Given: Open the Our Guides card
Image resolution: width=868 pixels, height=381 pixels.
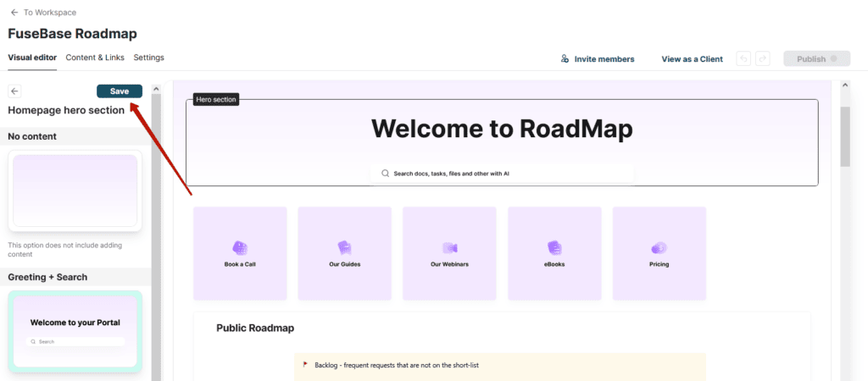Looking at the screenshot, I should (x=345, y=253).
